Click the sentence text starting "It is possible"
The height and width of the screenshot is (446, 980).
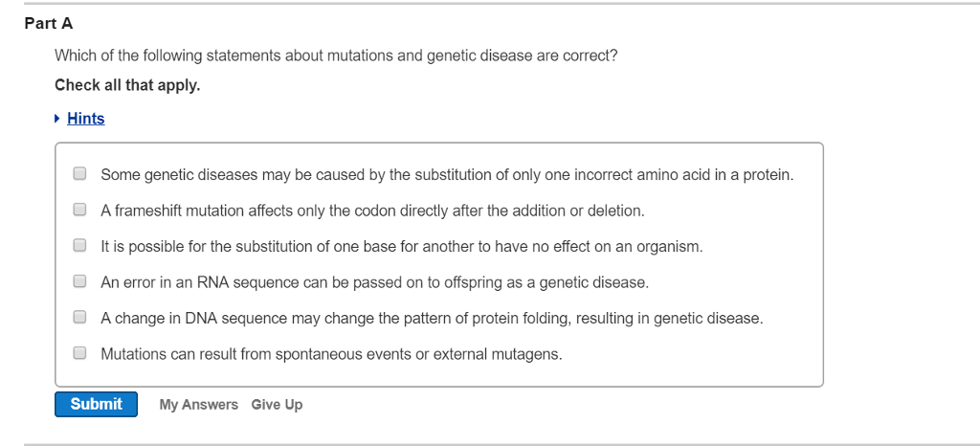401,247
